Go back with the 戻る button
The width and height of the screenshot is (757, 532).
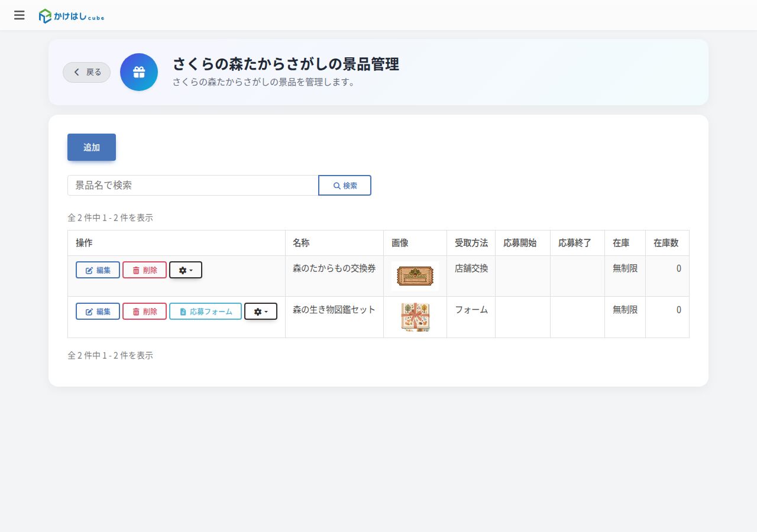click(x=87, y=72)
